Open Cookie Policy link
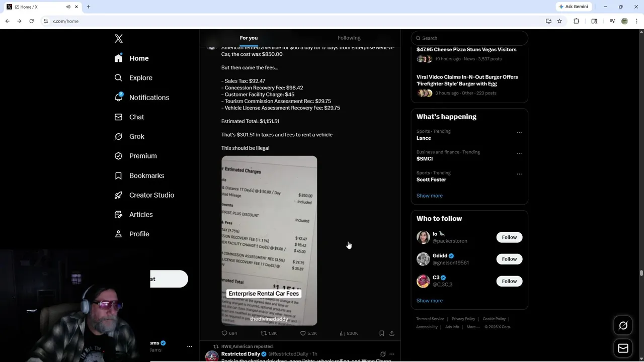Image resolution: width=644 pixels, height=362 pixels. pos(494,319)
